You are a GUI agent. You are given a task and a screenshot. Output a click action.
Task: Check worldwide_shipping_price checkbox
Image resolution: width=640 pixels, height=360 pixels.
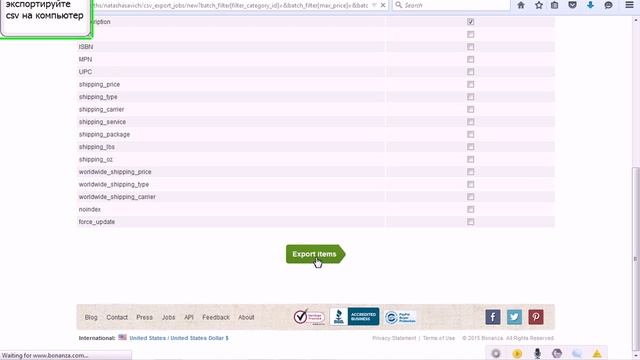pyautogui.click(x=471, y=172)
